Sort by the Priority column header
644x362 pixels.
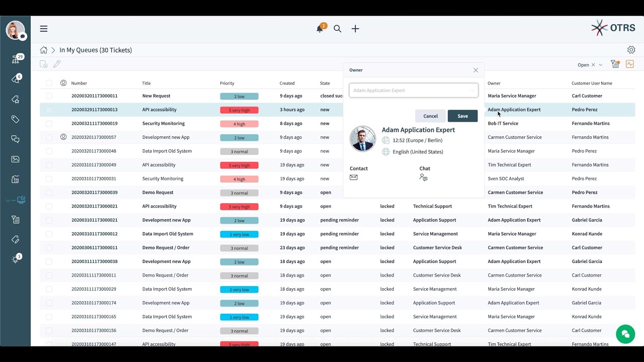227,83
